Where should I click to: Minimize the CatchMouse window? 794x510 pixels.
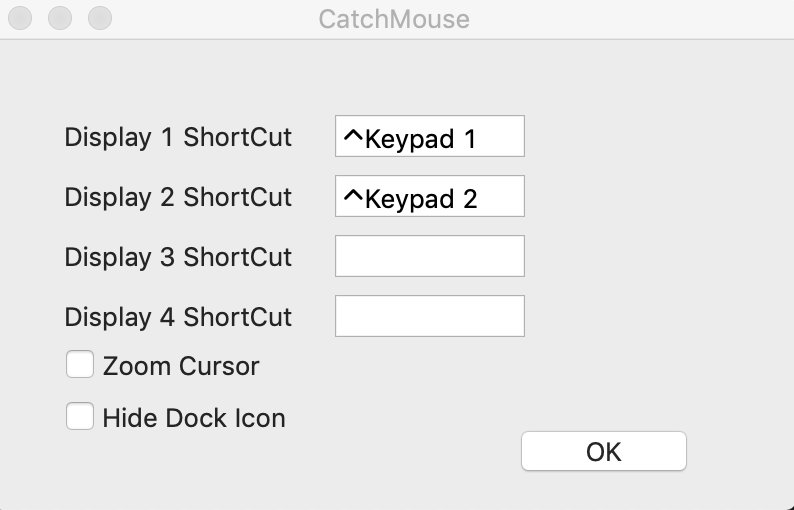pyautogui.click(x=60, y=18)
